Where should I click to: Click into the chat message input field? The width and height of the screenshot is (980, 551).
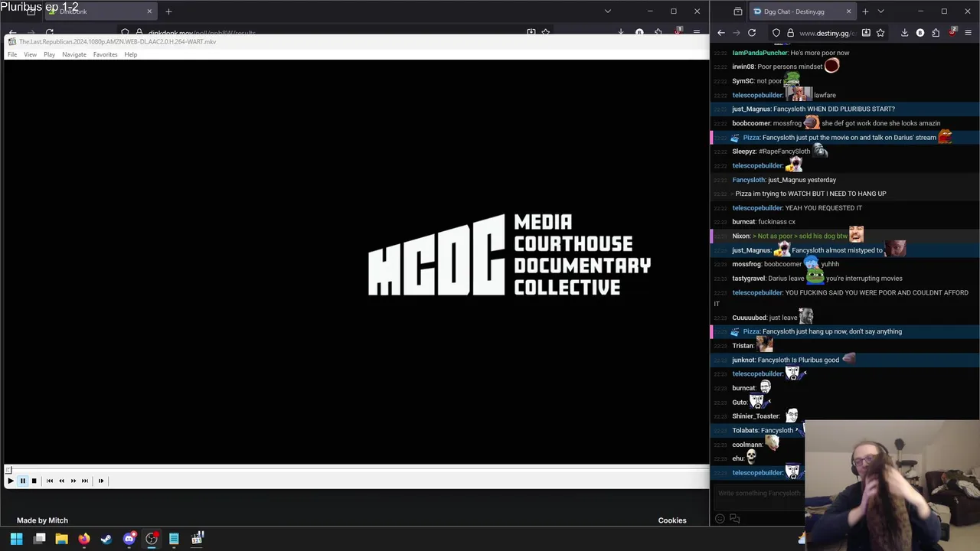[x=758, y=494]
